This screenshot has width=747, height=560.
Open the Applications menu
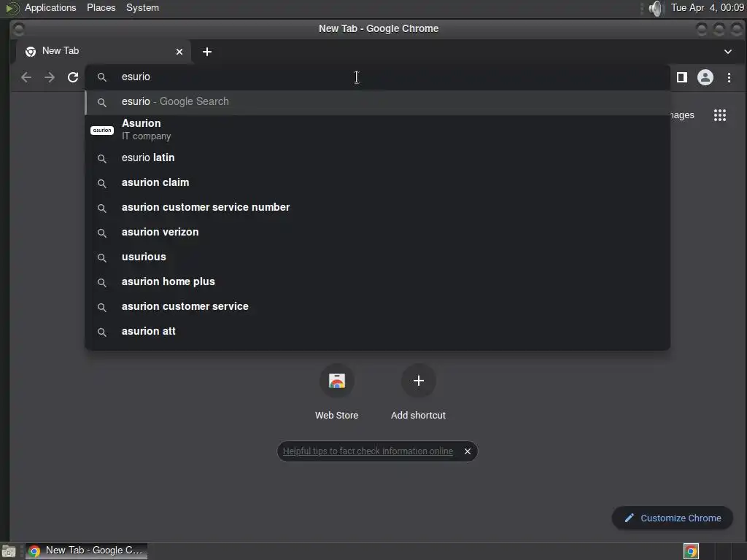point(50,7)
